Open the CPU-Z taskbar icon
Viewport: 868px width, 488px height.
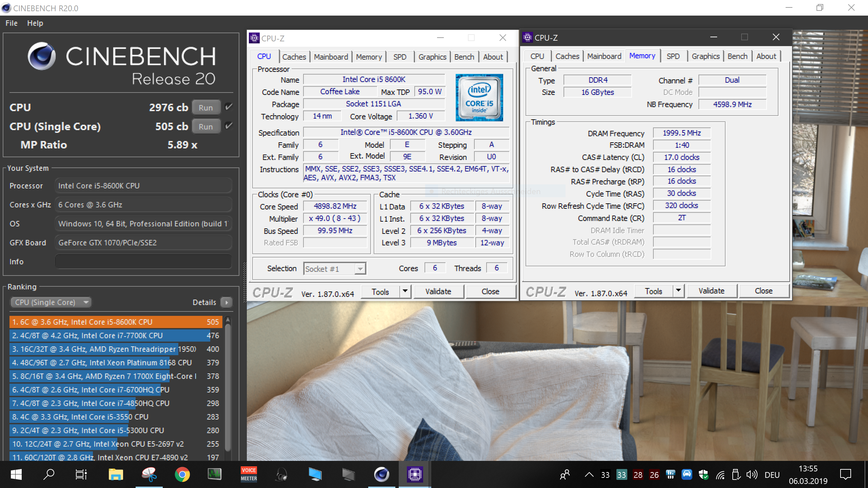(415, 474)
